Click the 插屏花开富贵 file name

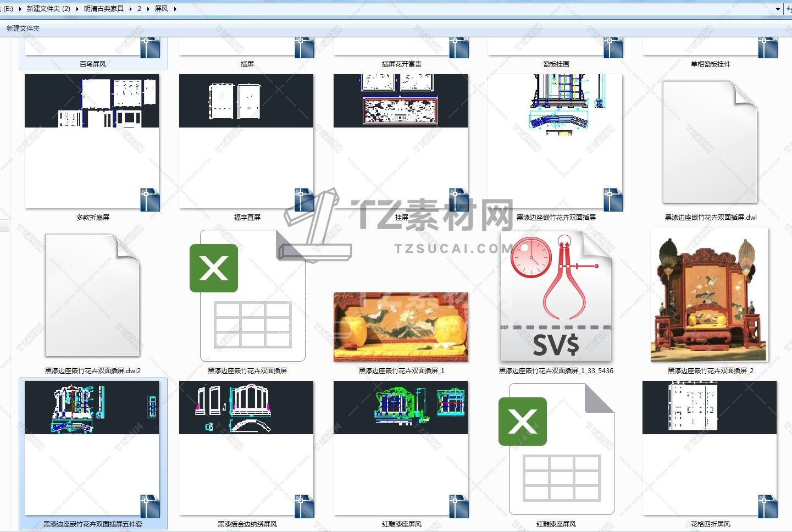pos(402,64)
